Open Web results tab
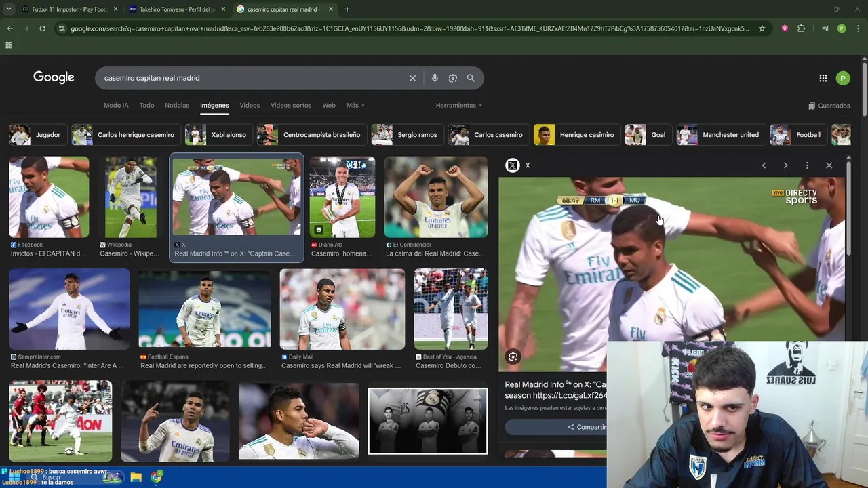Viewport: 868px width, 488px height. (329, 106)
